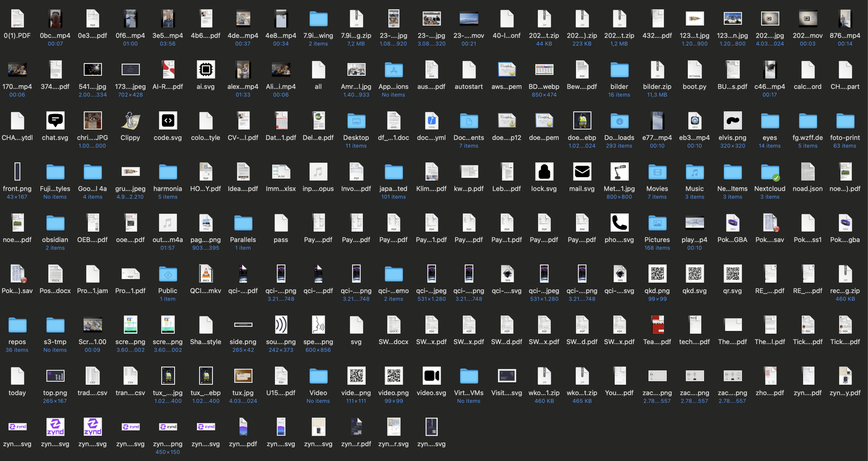Click the video.svg camera icon
This screenshot has height=461, width=868.
pyautogui.click(x=431, y=376)
